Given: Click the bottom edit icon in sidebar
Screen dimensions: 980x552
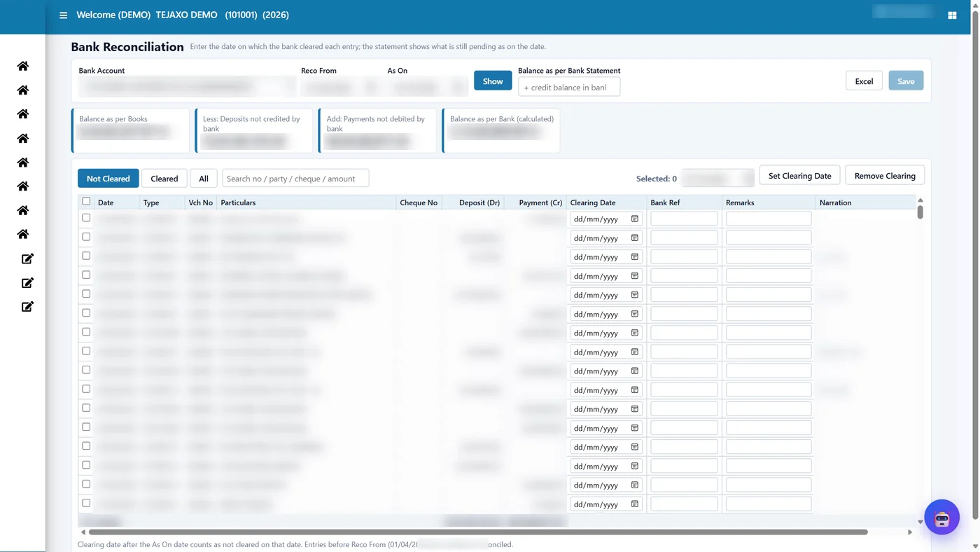Looking at the screenshot, I should tap(27, 307).
